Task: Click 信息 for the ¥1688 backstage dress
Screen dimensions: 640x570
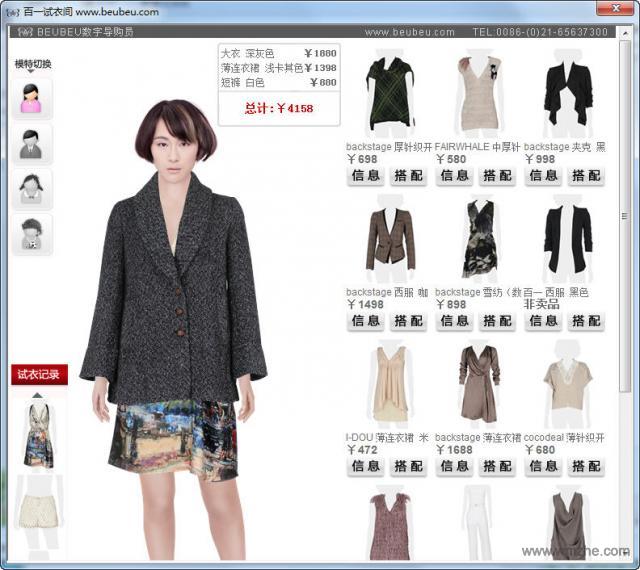Action: pyautogui.click(x=454, y=466)
